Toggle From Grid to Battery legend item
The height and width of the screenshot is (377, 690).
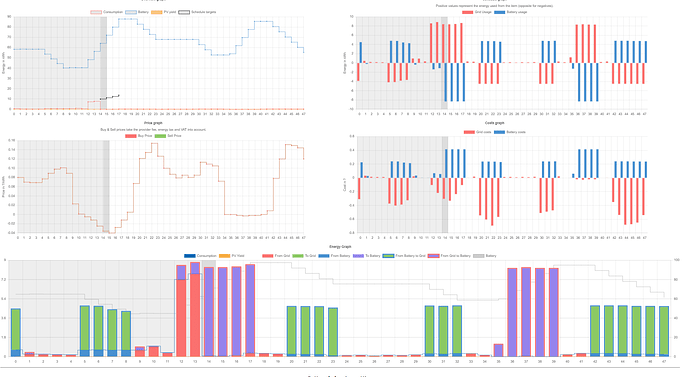(x=449, y=256)
